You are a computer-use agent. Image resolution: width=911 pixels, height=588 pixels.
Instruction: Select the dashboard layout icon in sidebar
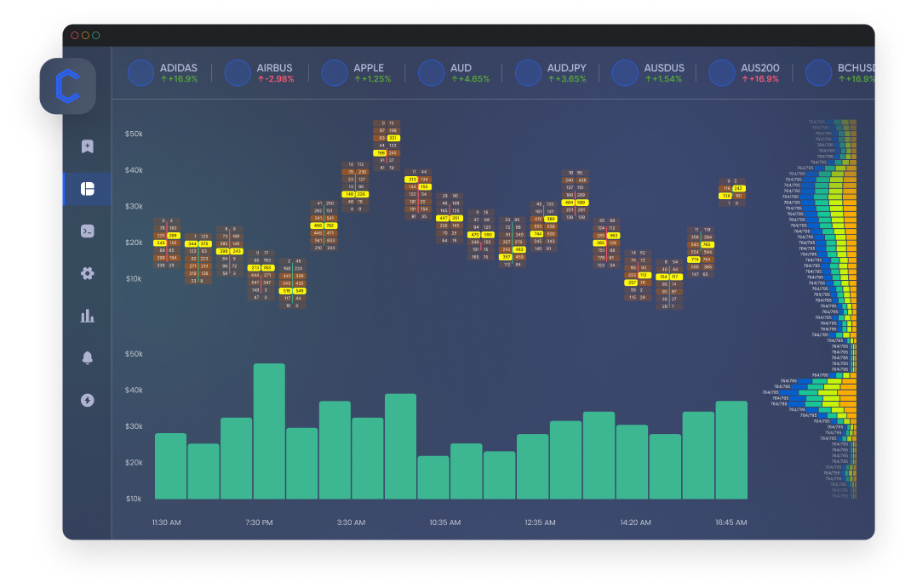pos(87,189)
